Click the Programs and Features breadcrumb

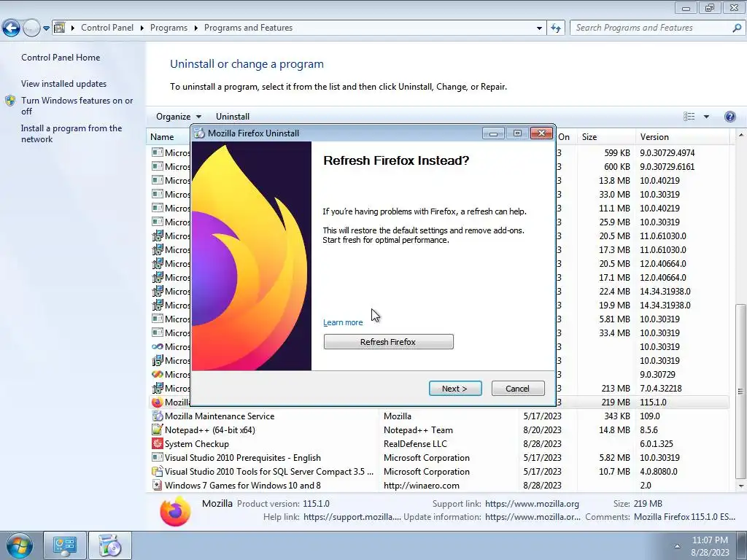(x=248, y=28)
